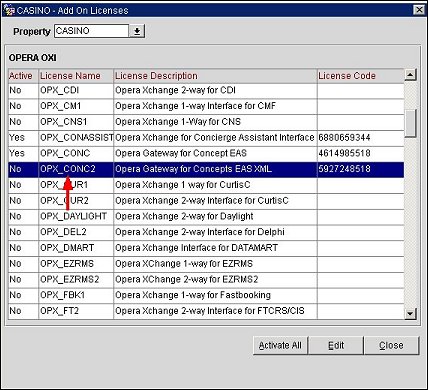Click description Opera Xchange for Concierge Assistant Interface
Screen dimensions: 428x390
point(215,137)
